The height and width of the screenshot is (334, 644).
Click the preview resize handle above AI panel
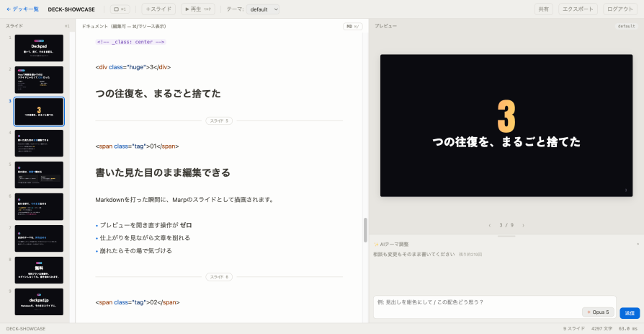tap(506, 236)
